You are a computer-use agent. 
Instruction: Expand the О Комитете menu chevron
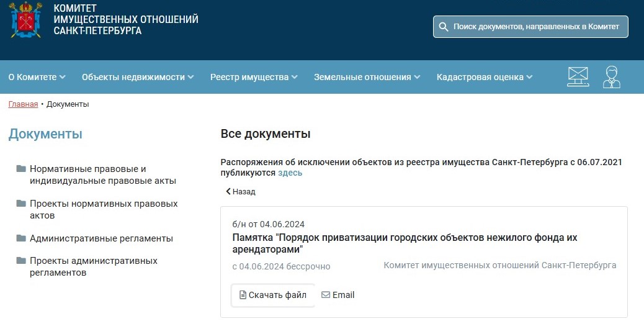point(63,77)
